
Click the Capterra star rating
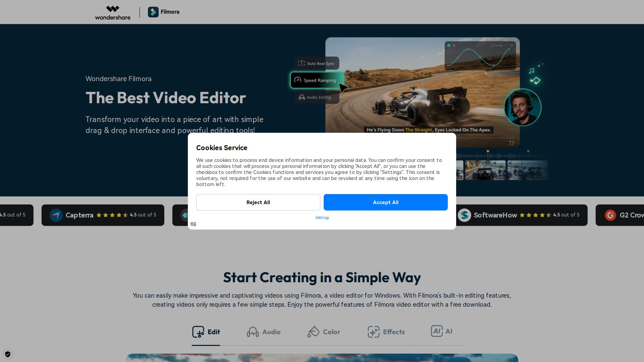click(x=112, y=215)
